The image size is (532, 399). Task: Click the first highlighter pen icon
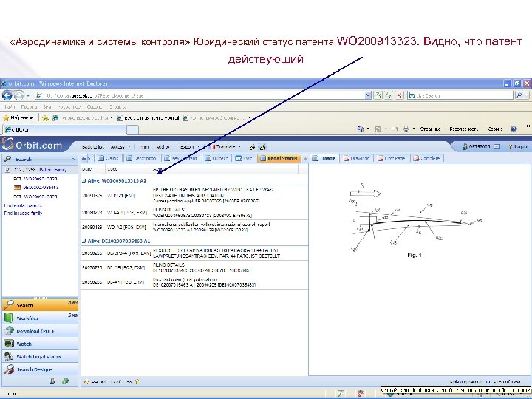point(252,147)
